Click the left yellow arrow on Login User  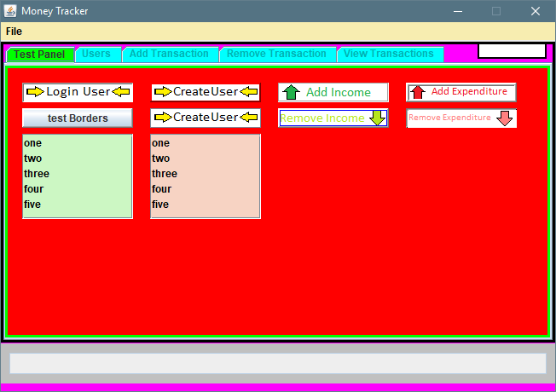pyautogui.click(x=35, y=92)
